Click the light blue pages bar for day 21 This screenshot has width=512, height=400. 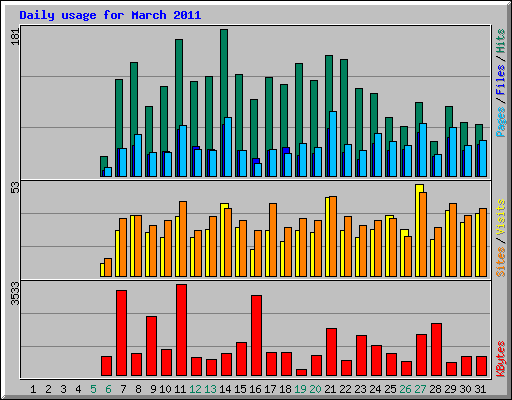pyautogui.click(x=333, y=144)
